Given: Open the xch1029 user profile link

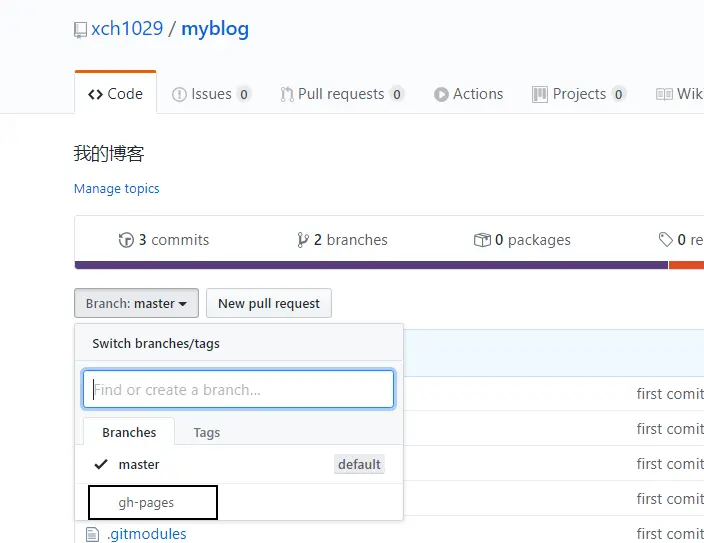Looking at the screenshot, I should [x=127, y=29].
